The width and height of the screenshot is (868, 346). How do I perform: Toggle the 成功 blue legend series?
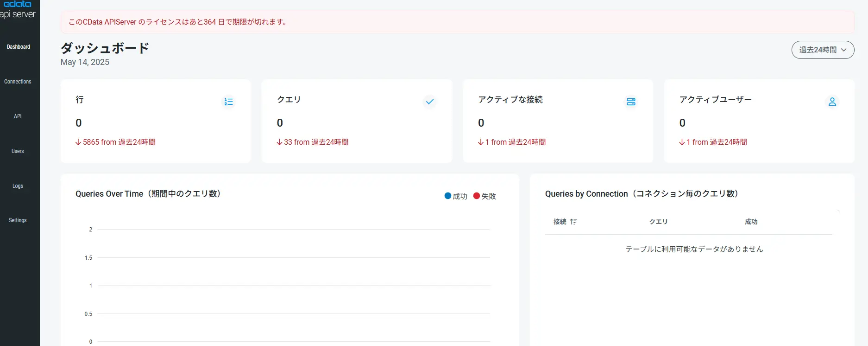point(456,196)
